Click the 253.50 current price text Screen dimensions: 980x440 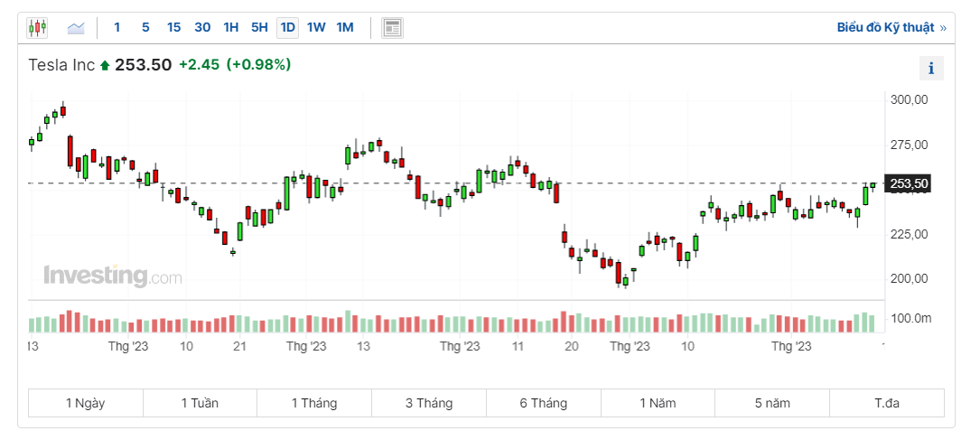(143, 65)
